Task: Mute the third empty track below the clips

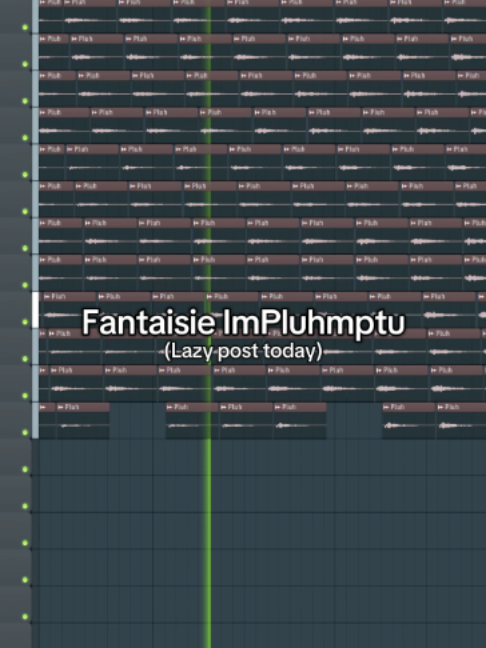Action: click(x=25, y=543)
